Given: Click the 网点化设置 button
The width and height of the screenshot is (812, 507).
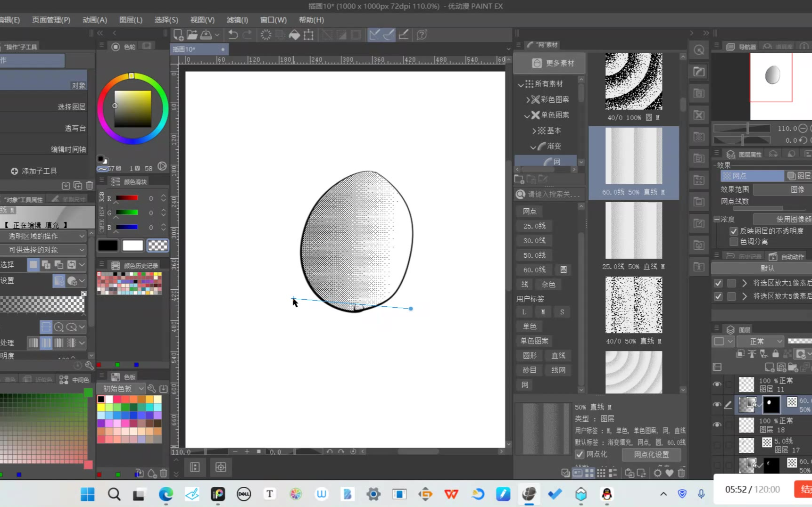Looking at the screenshot, I should click(651, 454).
